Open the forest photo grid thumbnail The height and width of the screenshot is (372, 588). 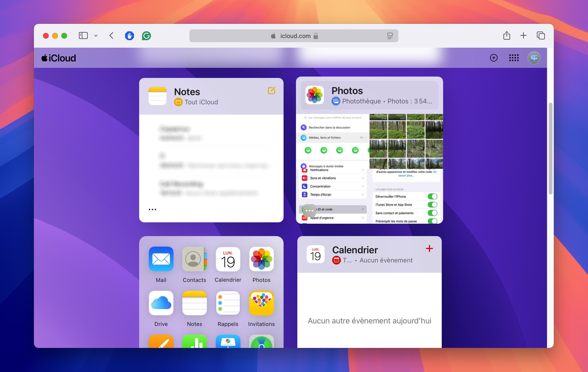(406, 141)
